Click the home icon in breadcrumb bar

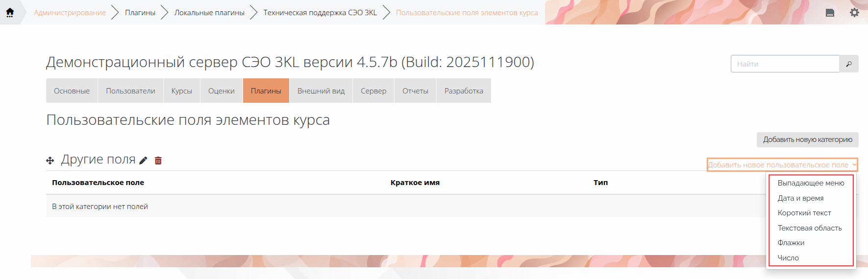tap(10, 12)
